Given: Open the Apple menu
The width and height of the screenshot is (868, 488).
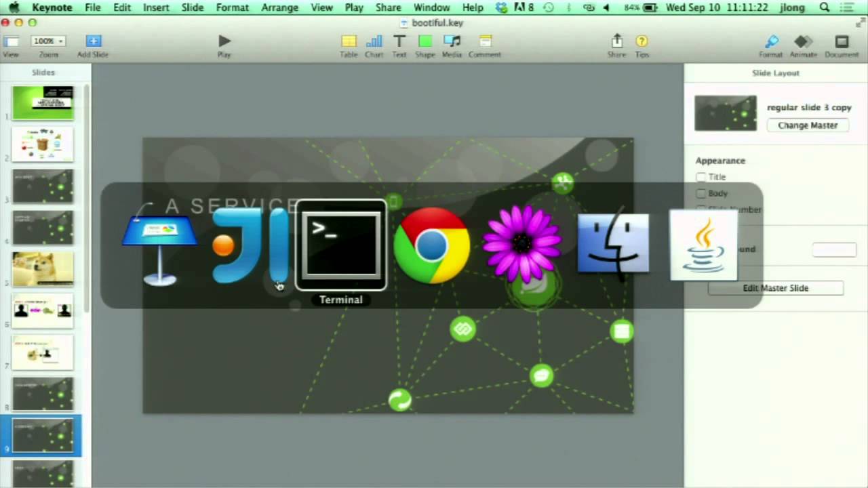Looking at the screenshot, I should (14, 7).
